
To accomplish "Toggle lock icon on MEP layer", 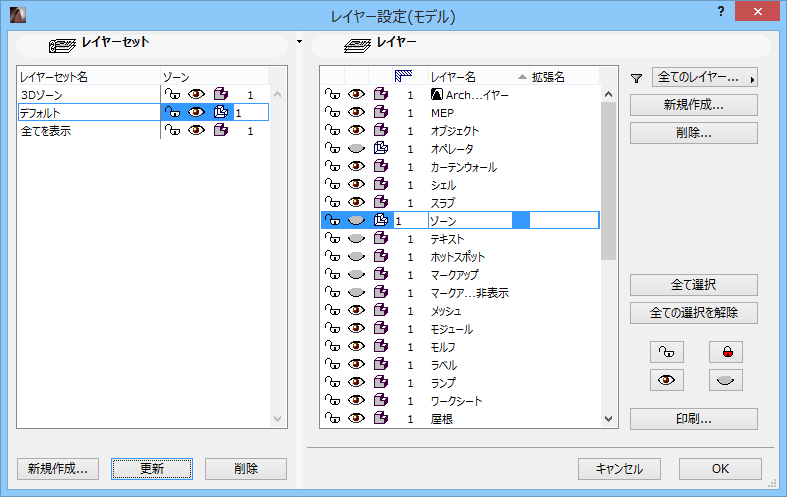I will point(332,112).
